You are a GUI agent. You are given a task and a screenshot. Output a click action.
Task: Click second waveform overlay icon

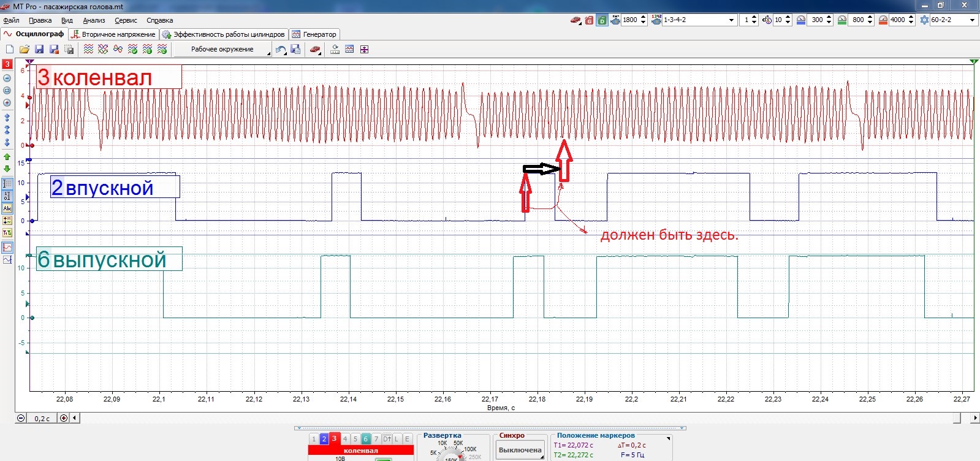click(x=103, y=49)
